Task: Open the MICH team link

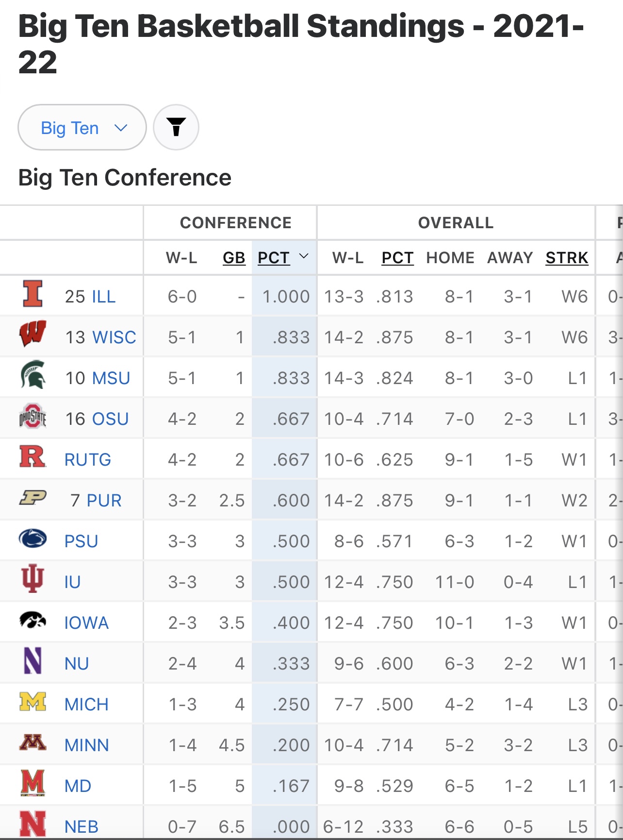Action: (86, 704)
